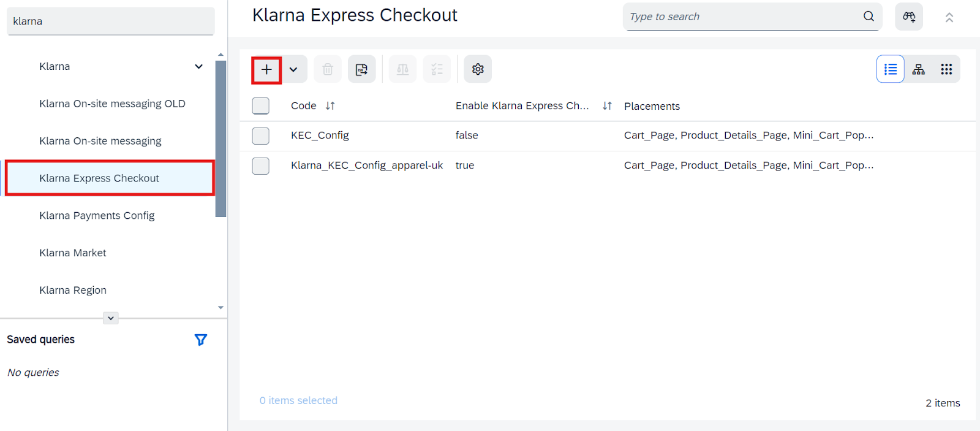Screen dimensions: 980x431
Task: Open Klarna Market tree item
Action: (x=73, y=253)
